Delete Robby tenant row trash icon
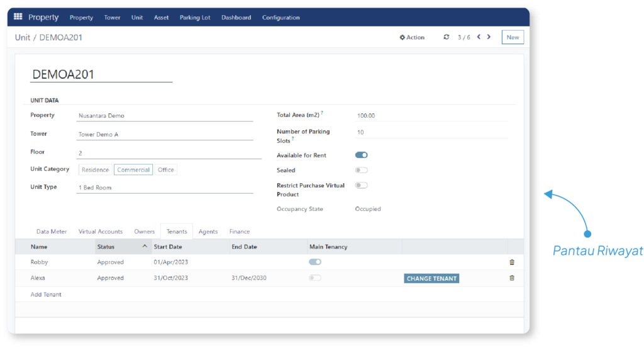Image resolution: width=644 pixels, height=348 pixels. 512,262
